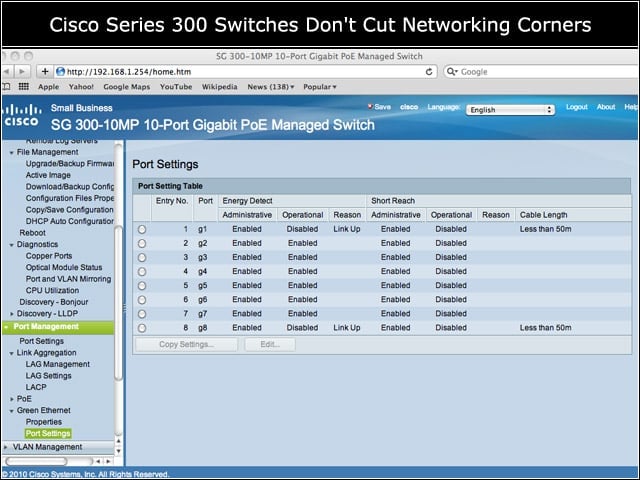Open CPU Utilization in sidebar
Viewport: 640px width, 480px height.
click(52, 291)
